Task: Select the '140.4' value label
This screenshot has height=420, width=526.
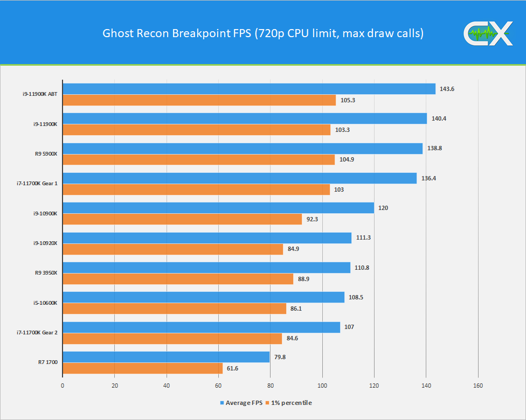Action: pos(439,118)
